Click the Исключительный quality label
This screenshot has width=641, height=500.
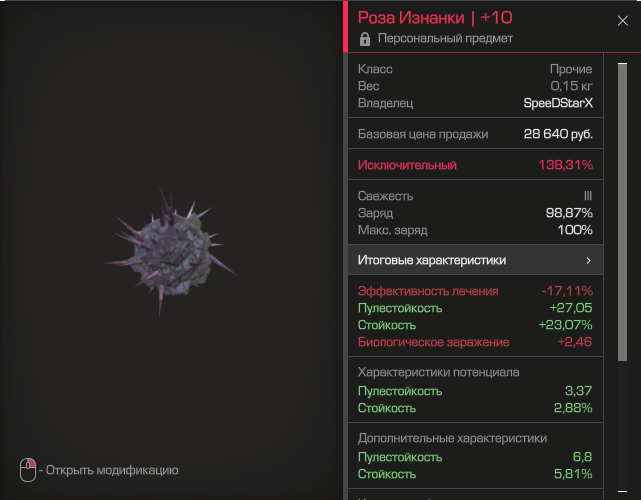tap(407, 165)
